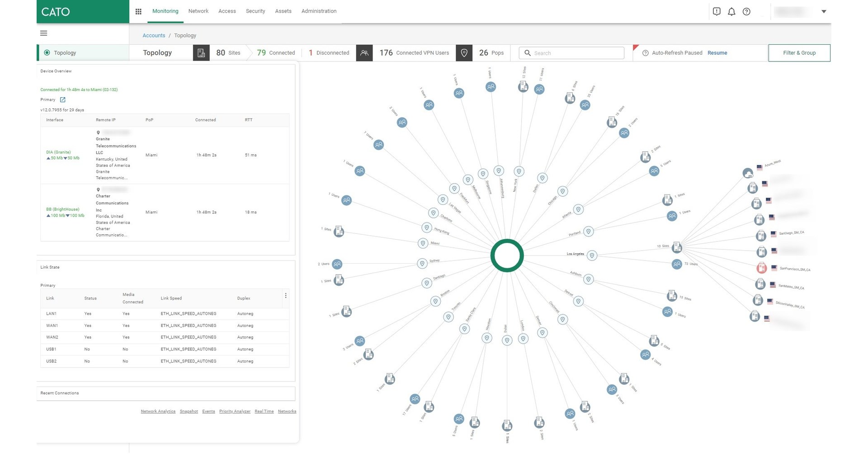Open the Security section
This screenshot has height=454, width=868.
(255, 11)
